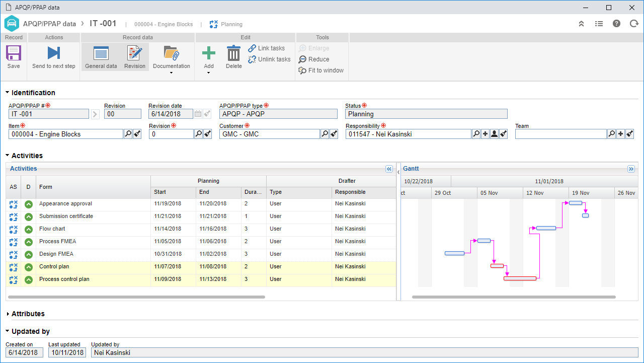Click the Form column header
Viewport: 644px width, 363px height.
(93, 187)
